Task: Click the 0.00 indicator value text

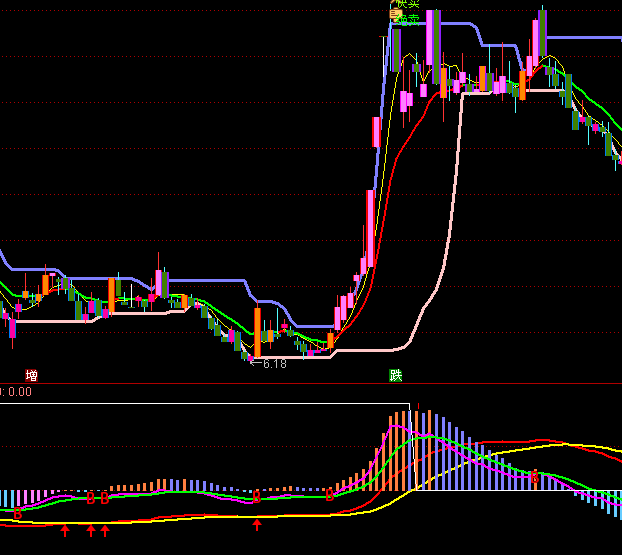Action: pyautogui.click(x=18, y=392)
